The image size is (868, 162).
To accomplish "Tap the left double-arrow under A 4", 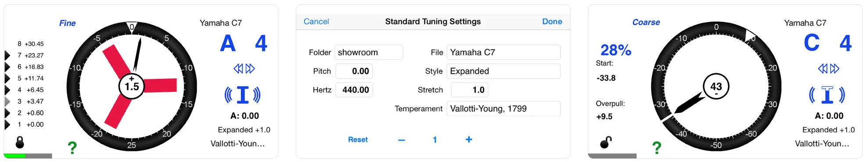I will pyautogui.click(x=238, y=68).
